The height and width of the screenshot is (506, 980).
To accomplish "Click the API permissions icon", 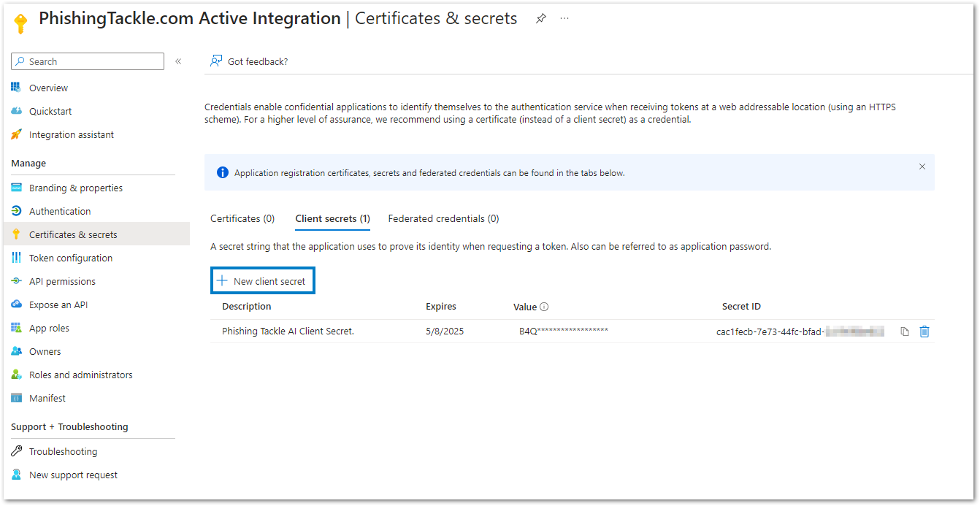I will pyautogui.click(x=16, y=281).
